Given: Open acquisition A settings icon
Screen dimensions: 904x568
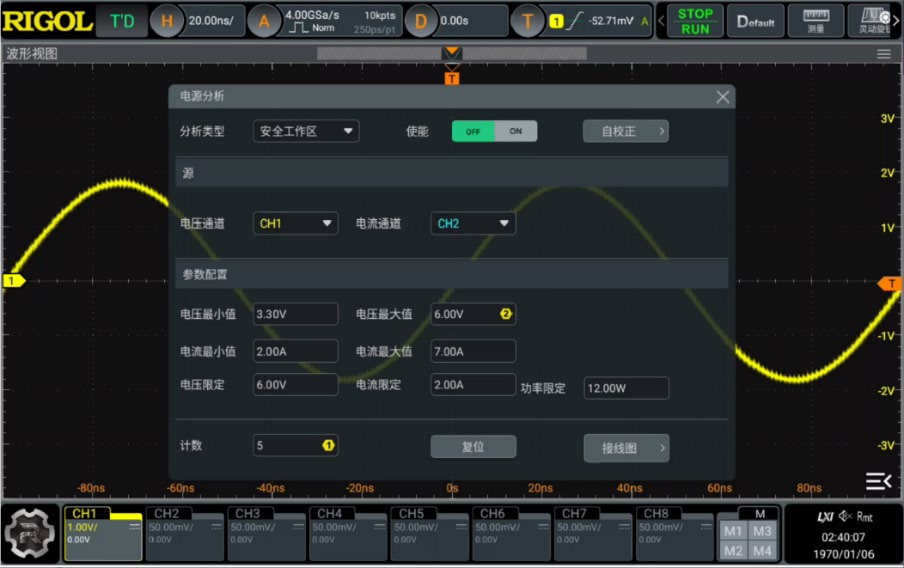Looking at the screenshot, I should 263,21.
